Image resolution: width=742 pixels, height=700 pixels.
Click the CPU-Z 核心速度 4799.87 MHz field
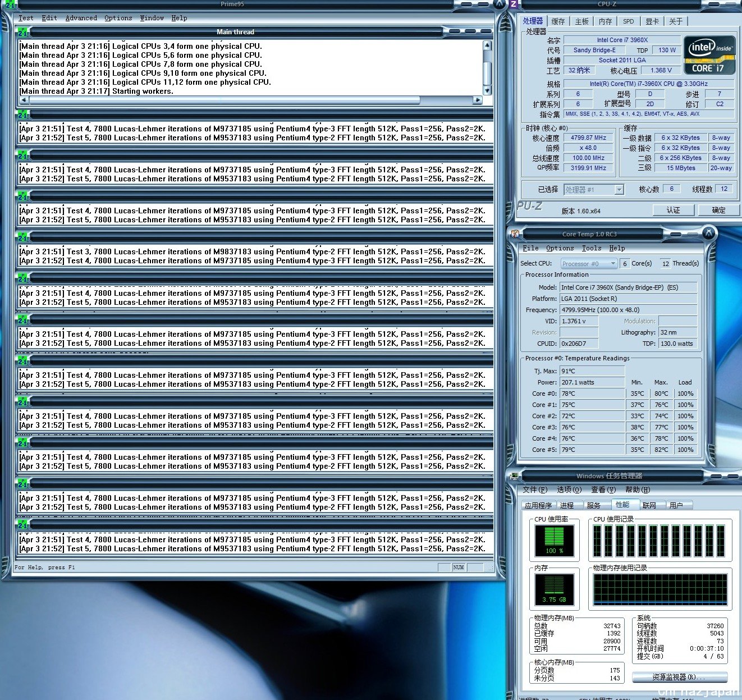[x=589, y=138]
